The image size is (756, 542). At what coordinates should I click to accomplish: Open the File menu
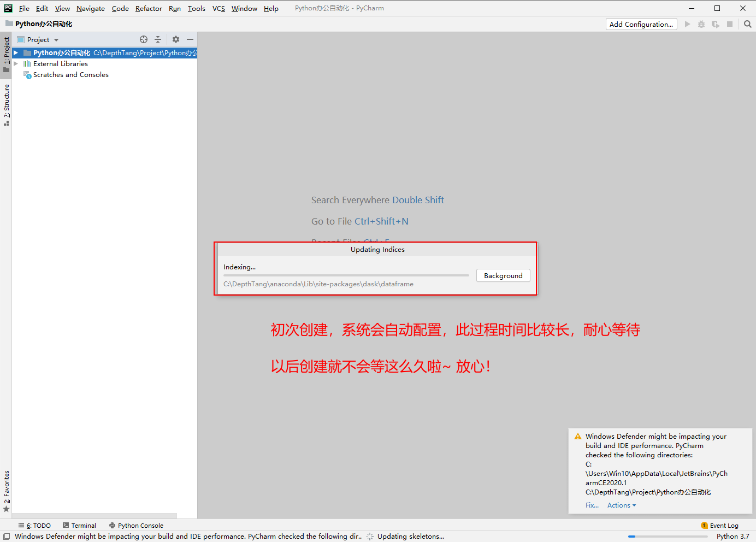[x=24, y=8]
